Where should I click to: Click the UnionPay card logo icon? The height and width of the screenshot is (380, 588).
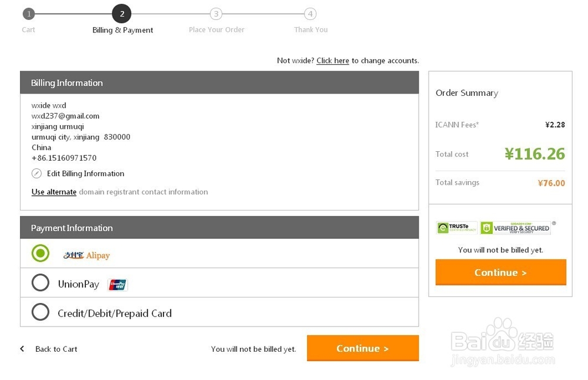(118, 285)
